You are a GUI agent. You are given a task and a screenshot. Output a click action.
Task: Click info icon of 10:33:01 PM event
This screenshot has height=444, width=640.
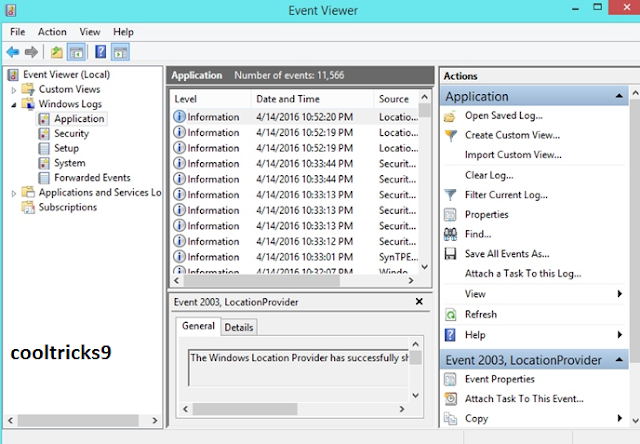pos(179,257)
